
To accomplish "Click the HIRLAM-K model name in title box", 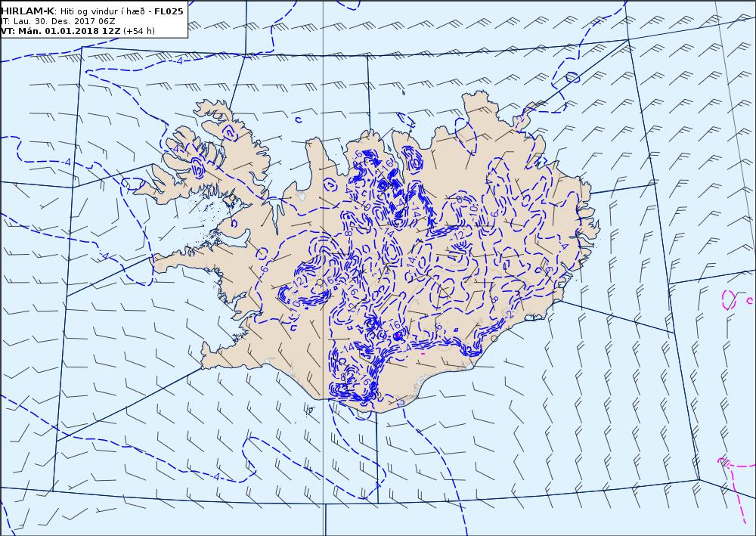I will click(x=28, y=11).
